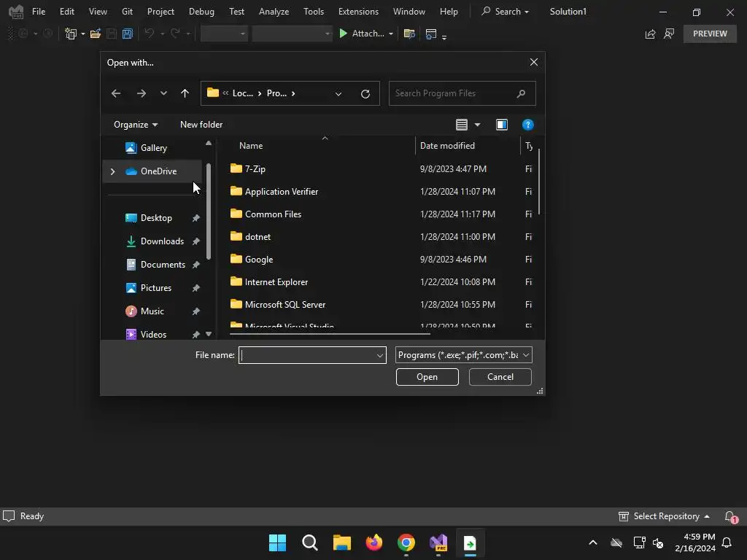Select the dotnet folder
747x560 pixels.
(x=258, y=237)
